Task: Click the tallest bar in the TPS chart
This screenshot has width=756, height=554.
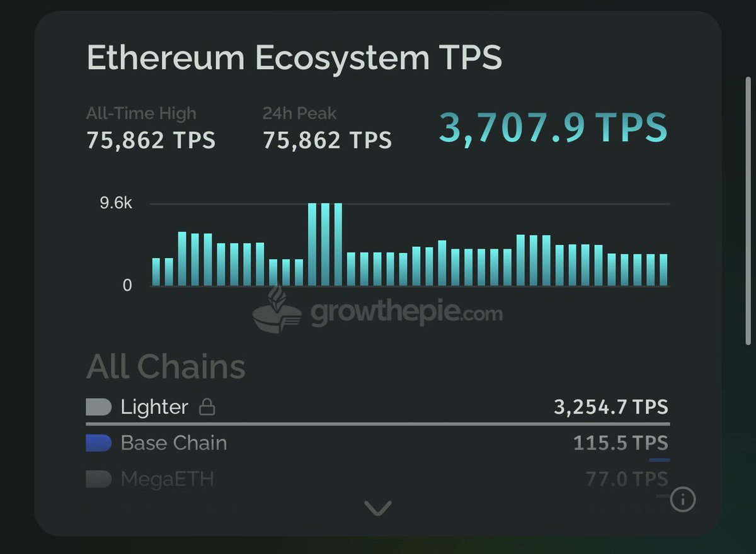Action: click(325, 244)
